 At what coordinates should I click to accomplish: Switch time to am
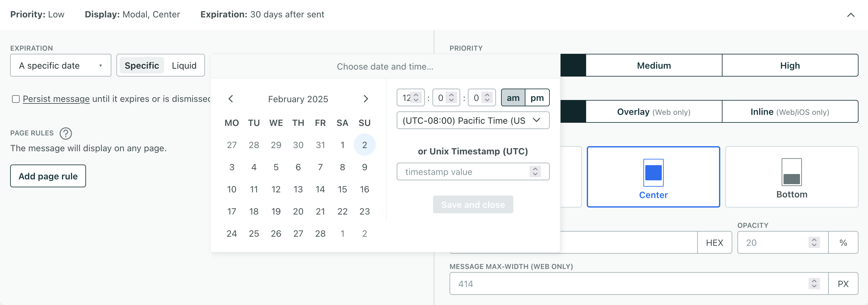click(513, 98)
